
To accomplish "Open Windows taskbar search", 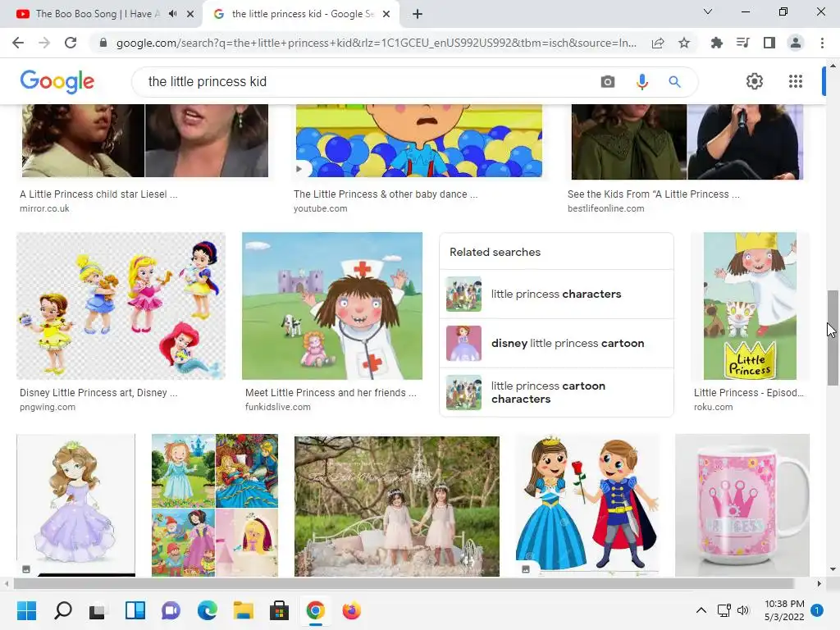I will tap(63, 610).
